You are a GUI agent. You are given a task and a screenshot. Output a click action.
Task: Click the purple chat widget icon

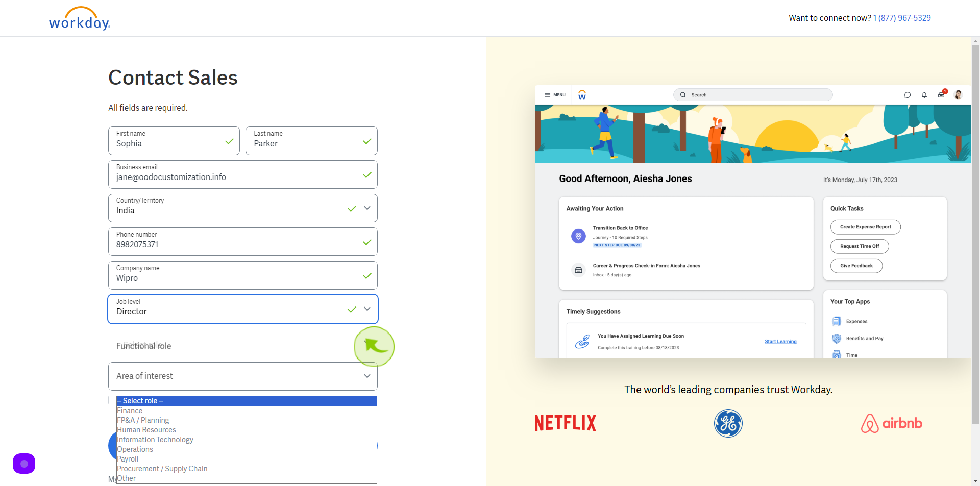click(x=24, y=464)
